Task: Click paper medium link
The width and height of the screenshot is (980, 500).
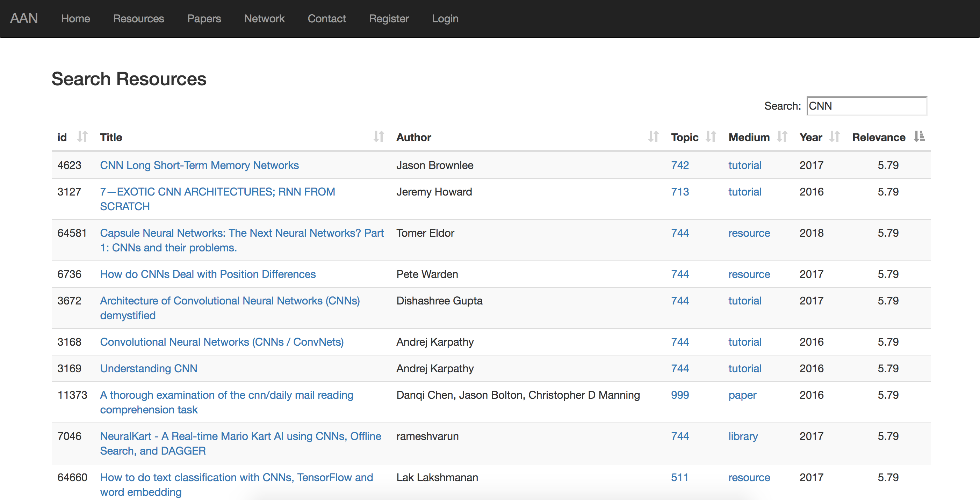Action: pyautogui.click(x=742, y=396)
